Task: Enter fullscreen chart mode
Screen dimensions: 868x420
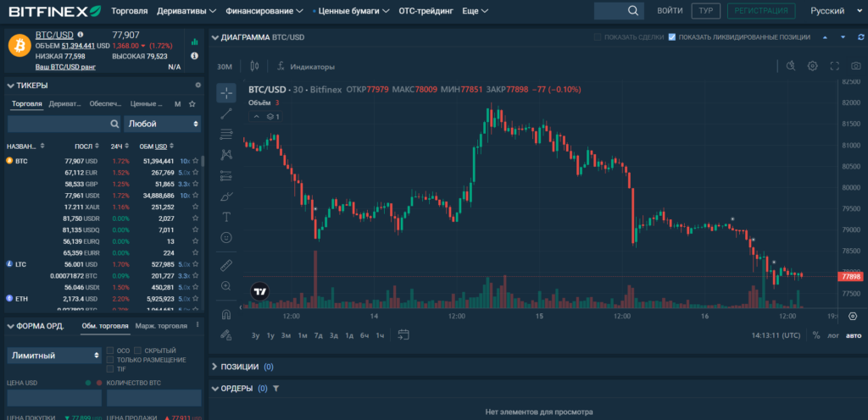Action: pyautogui.click(x=835, y=66)
